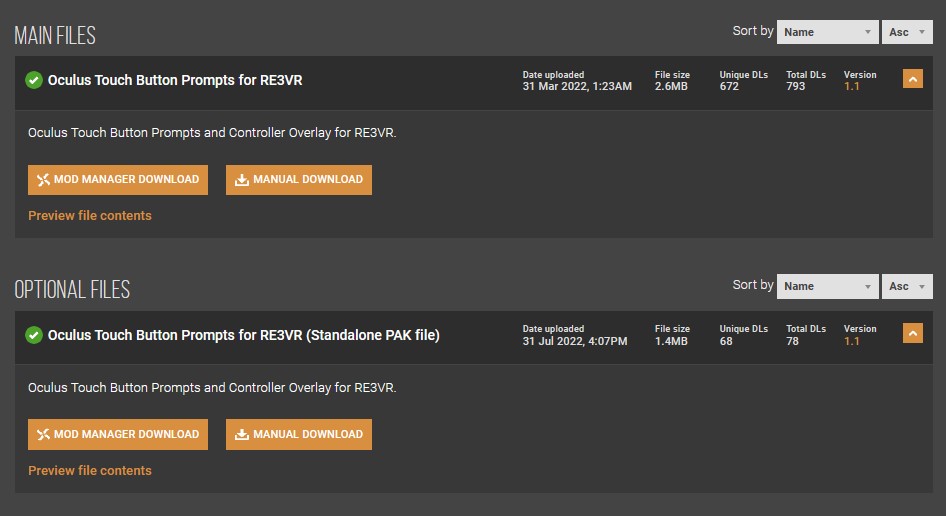Click the Standalone PAK file title header
This screenshot has height=516, width=946.
[x=244, y=335]
